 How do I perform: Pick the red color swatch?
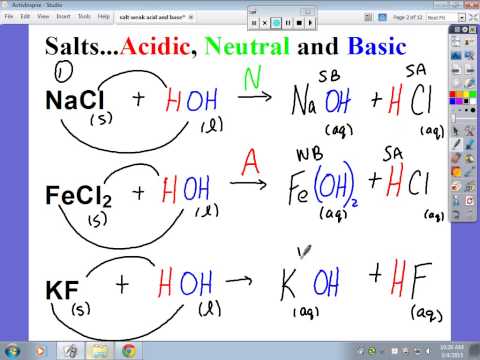tap(452, 94)
